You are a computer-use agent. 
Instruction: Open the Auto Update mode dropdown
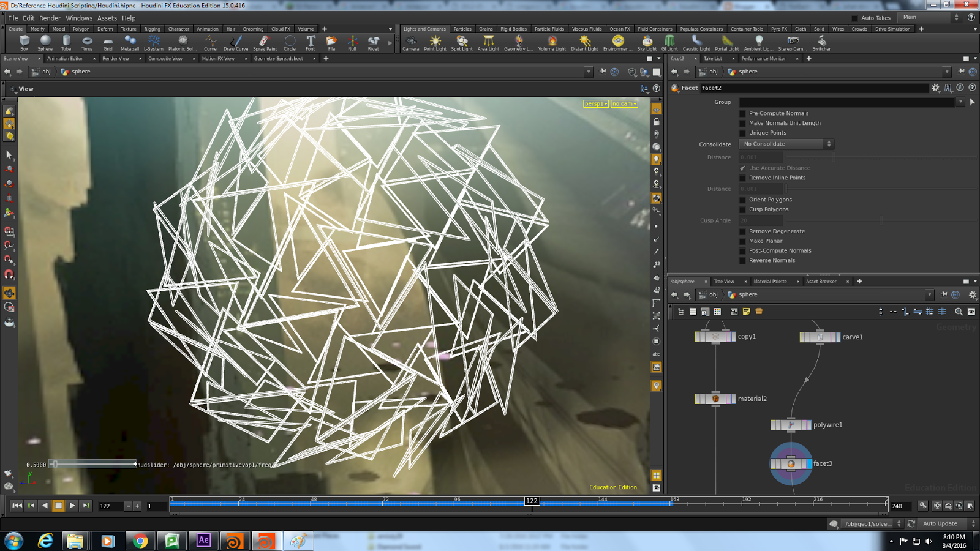pos(941,523)
